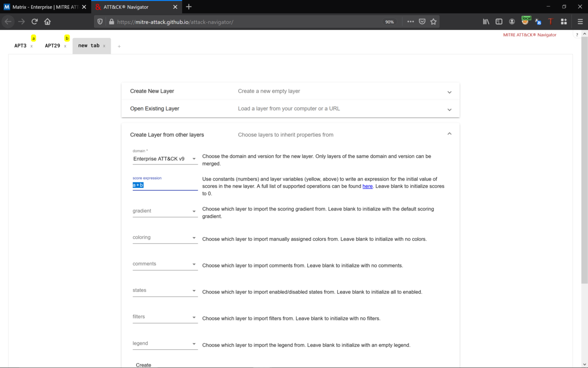
Task: Click 'Choose layers to inherit properties from'
Action: click(286, 135)
